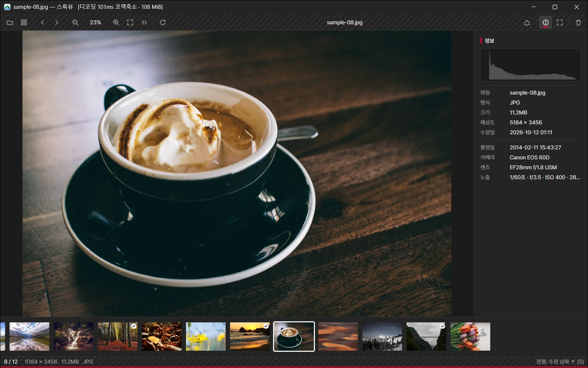Click the histogram in info panel

[x=531, y=65]
